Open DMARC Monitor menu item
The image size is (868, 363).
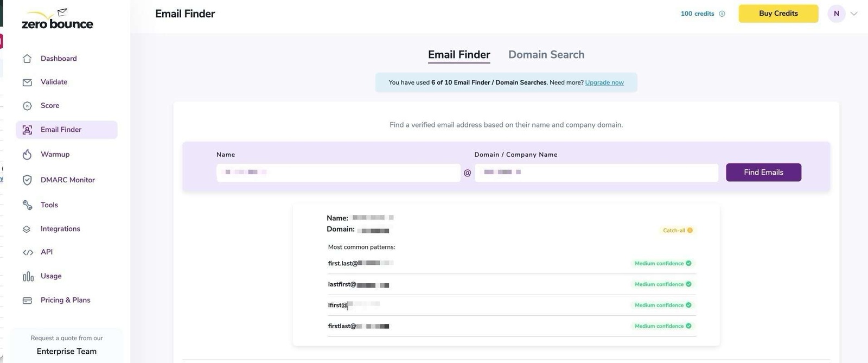tap(67, 180)
